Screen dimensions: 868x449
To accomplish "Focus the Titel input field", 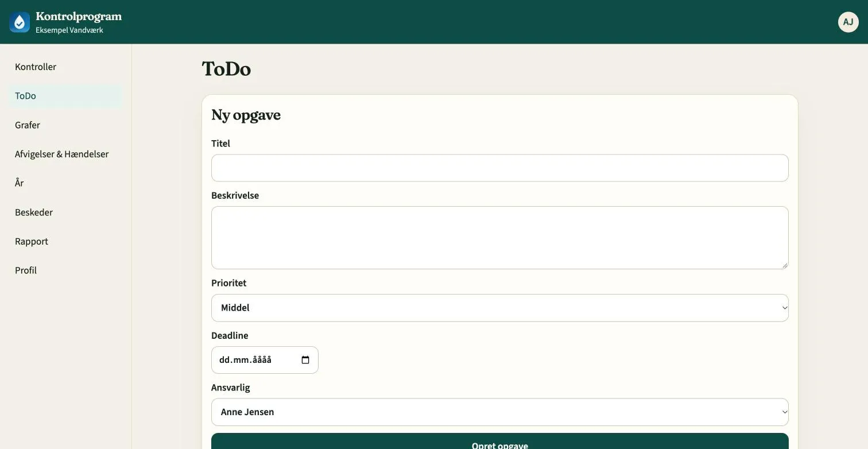I will click(499, 168).
